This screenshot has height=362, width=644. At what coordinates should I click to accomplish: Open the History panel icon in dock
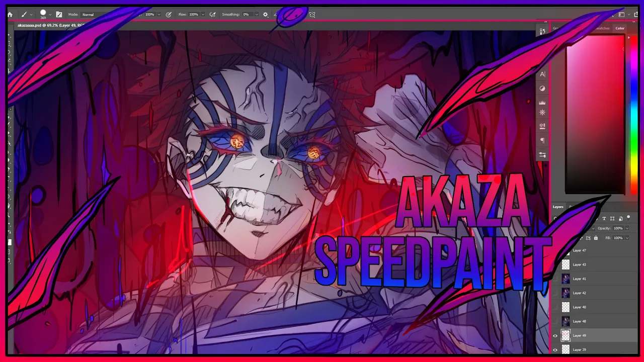[542, 31]
